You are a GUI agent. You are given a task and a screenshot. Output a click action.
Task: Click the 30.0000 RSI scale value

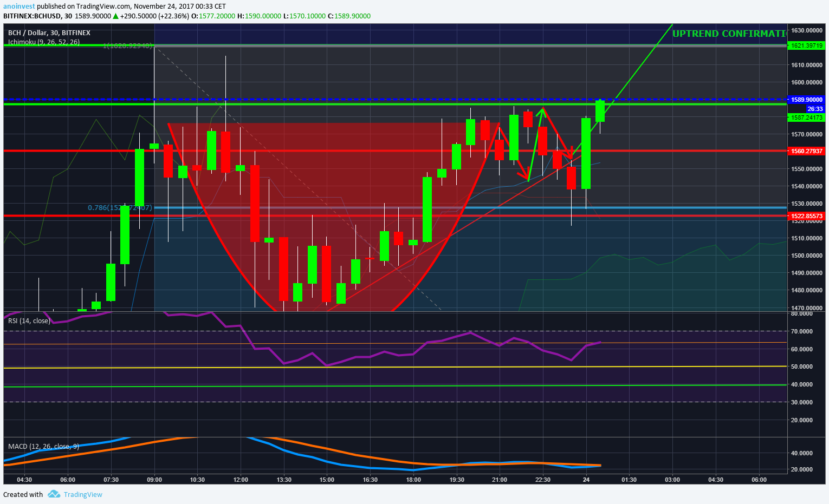[802, 402]
